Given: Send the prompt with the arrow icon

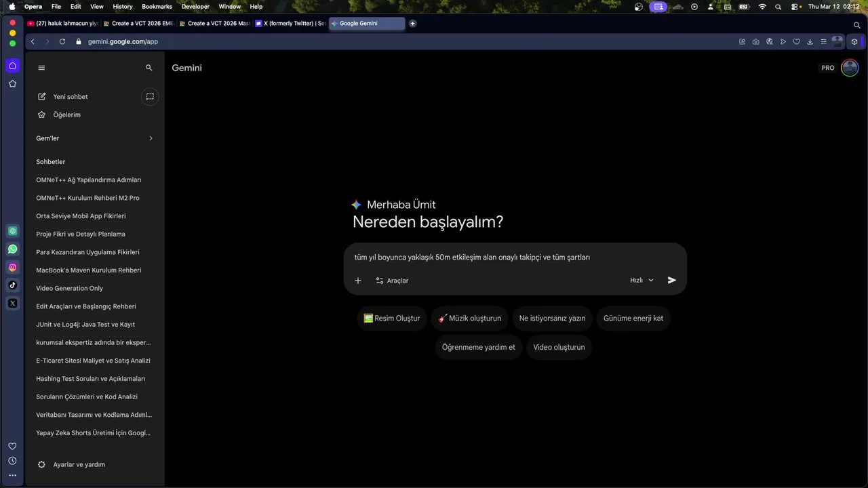Looking at the screenshot, I should click(x=672, y=280).
